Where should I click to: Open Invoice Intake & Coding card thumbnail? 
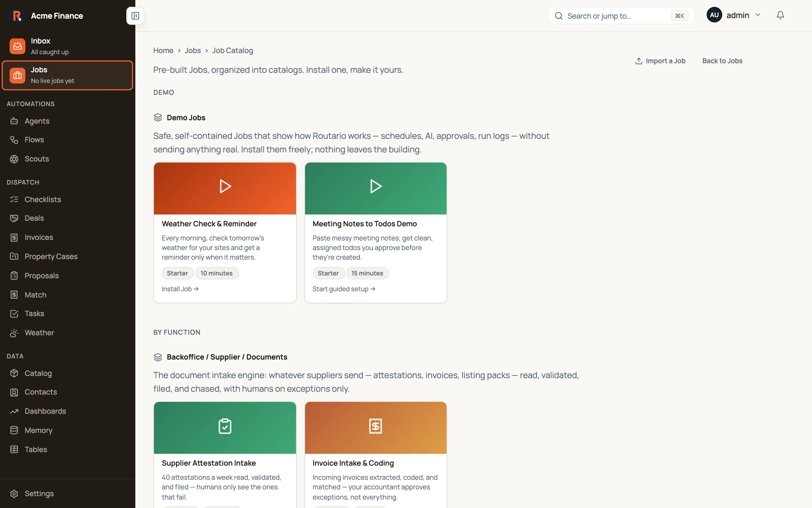pyautogui.click(x=376, y=428)
